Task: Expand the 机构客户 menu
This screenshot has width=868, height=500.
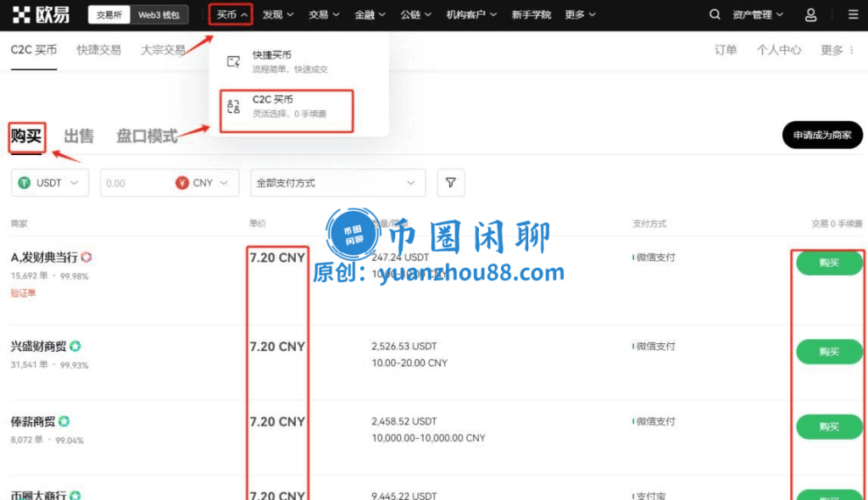Action: tap(471, 15)
